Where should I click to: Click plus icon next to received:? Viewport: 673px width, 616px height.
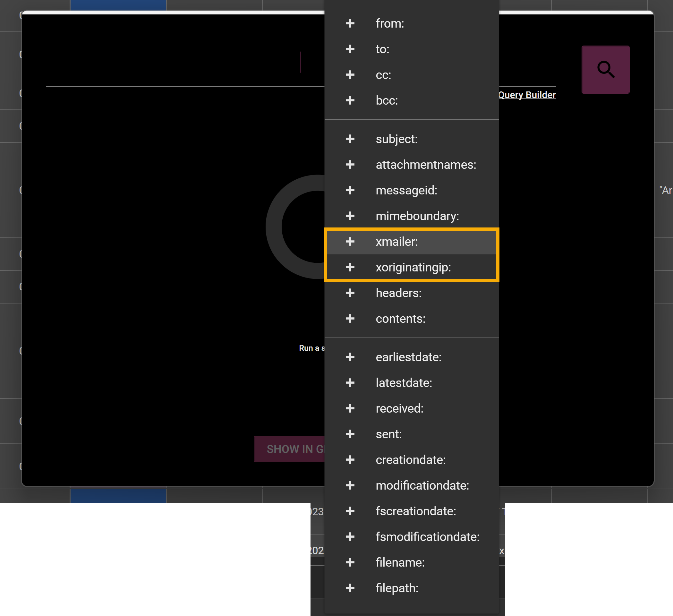coord(350,408)
